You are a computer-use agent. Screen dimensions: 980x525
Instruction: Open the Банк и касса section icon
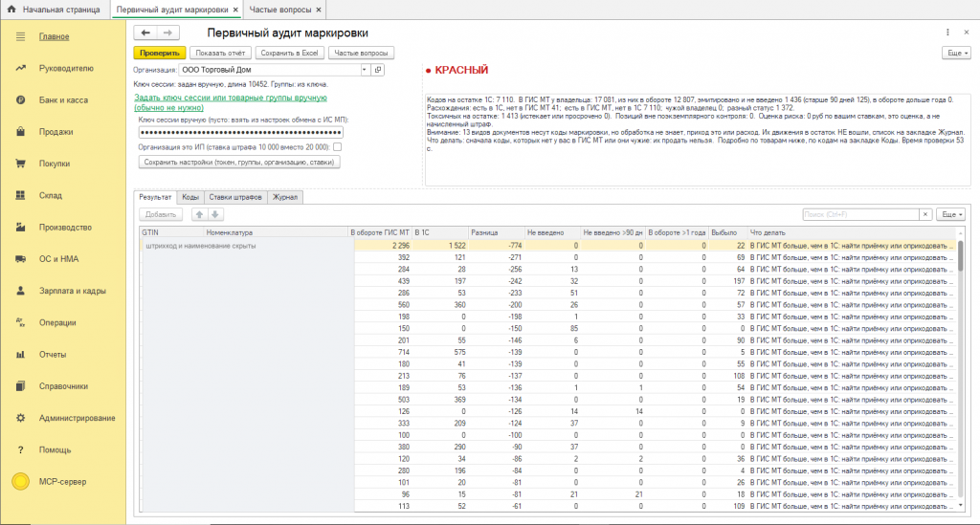pyautogui.click(x=21, y=99)
